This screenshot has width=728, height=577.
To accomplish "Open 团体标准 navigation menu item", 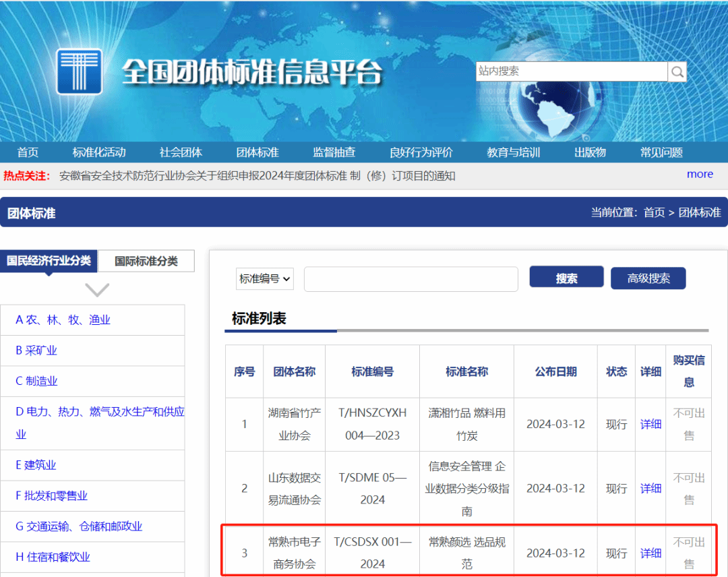I will [x=257, y=152].
